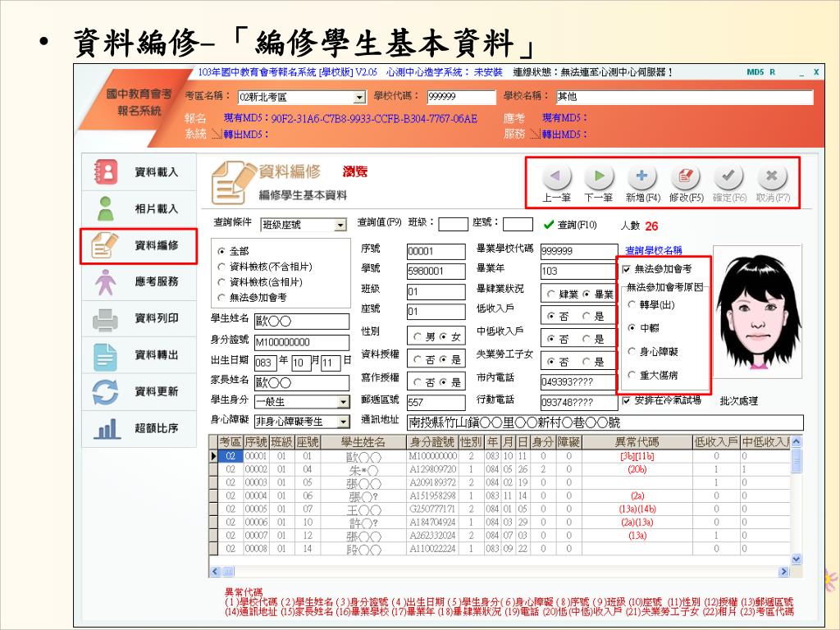
Task: Open 資料更新 refresh icon
Action: [105, 392]
